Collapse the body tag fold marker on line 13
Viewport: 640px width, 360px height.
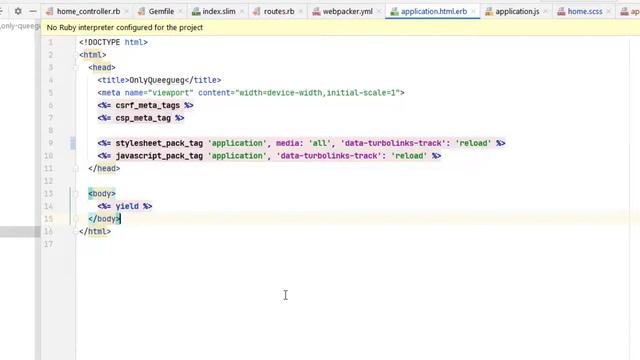pos(76,193)
